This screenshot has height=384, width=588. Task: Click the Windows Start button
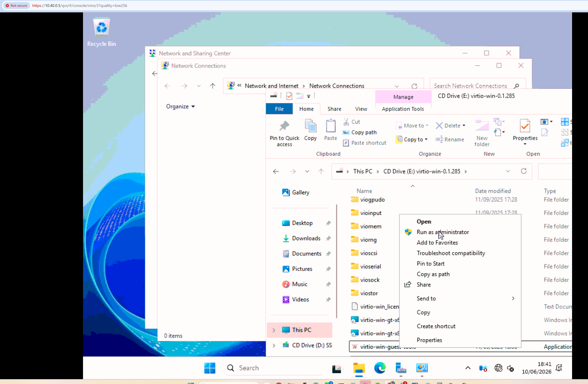coord(210,368)
